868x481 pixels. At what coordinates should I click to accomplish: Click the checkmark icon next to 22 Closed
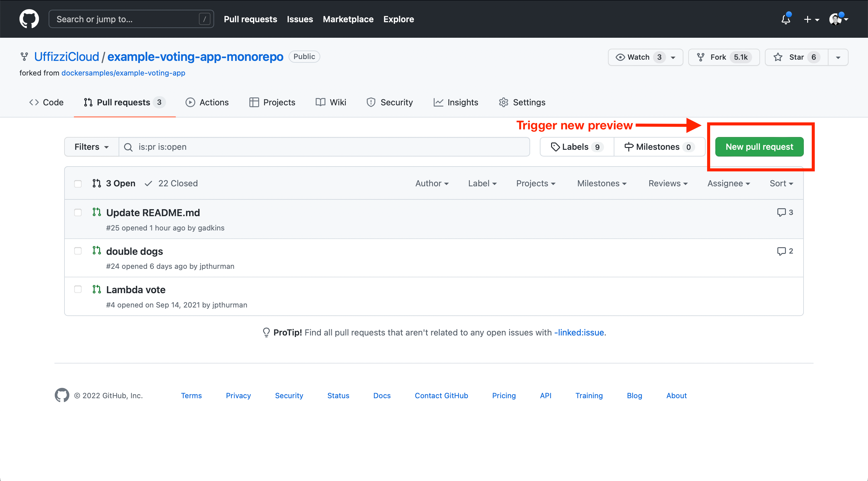tap(148, 184)
